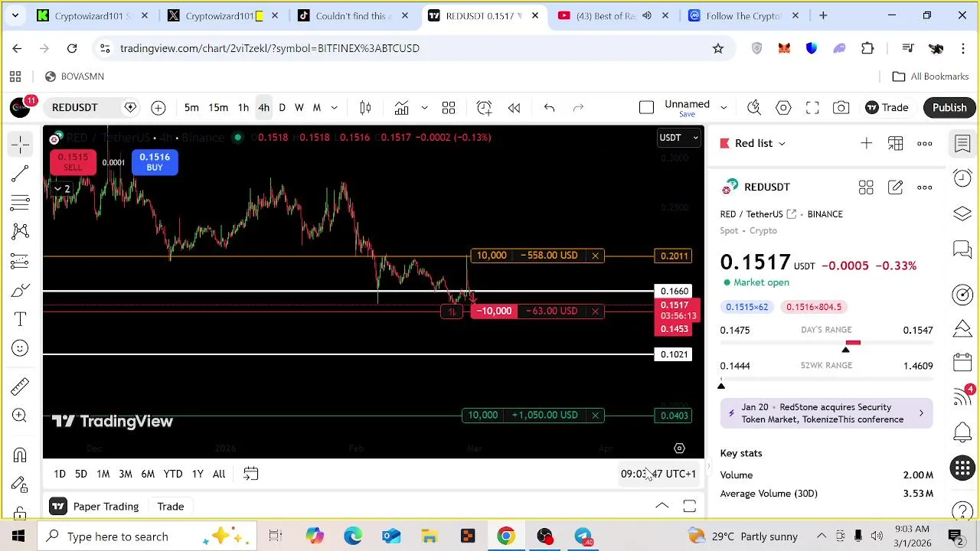Open the Red list more options menu
Image resolution: width=980 pixels, height=551 pixels.
925,144
